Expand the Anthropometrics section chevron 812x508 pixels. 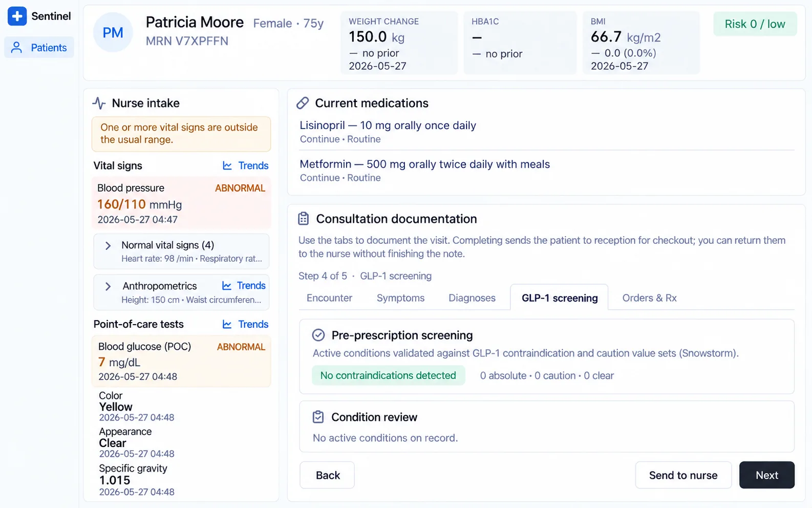(x=108, y=287)
